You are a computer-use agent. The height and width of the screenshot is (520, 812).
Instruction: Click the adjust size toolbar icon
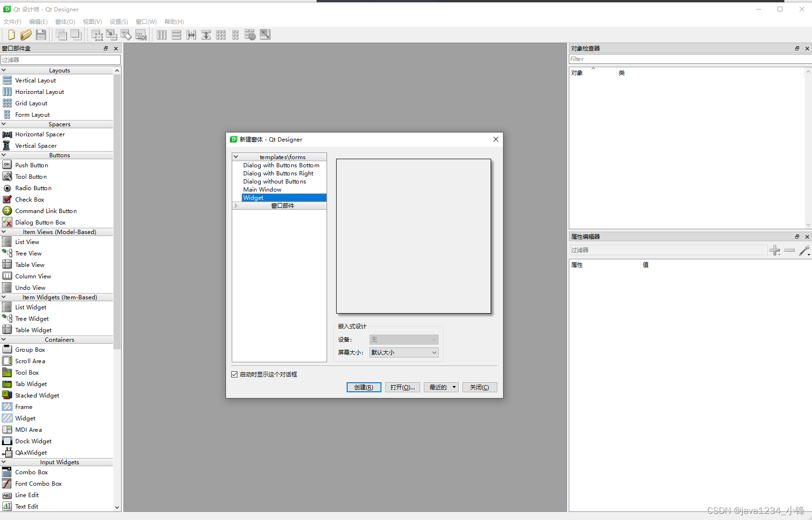(265, 34)
